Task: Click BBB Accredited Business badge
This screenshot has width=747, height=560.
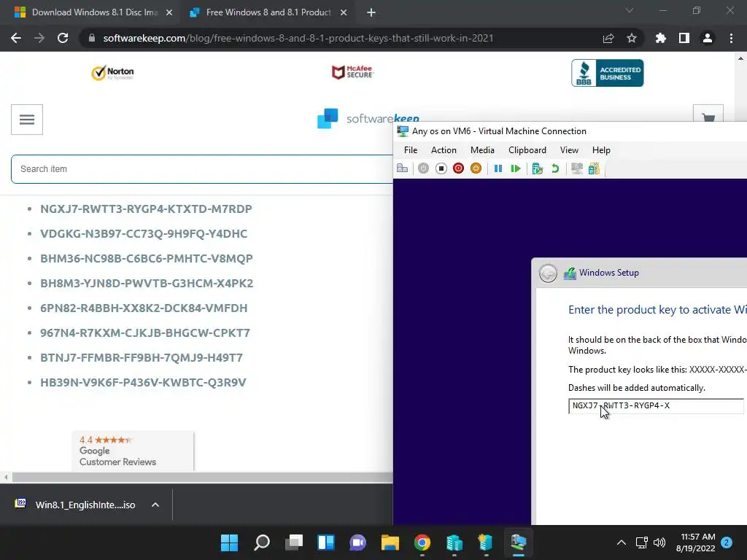Action: click(x=608, y=73)
